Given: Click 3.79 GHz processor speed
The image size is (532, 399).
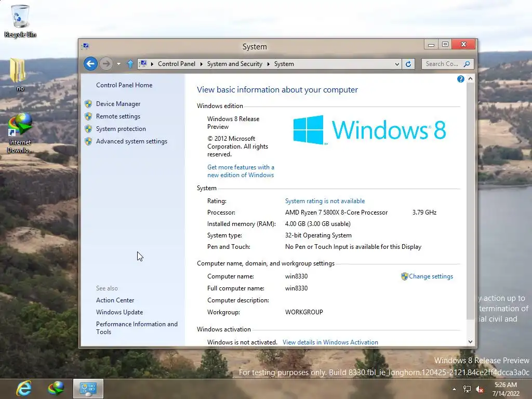Looking at the screenshot, I should 424,212.
